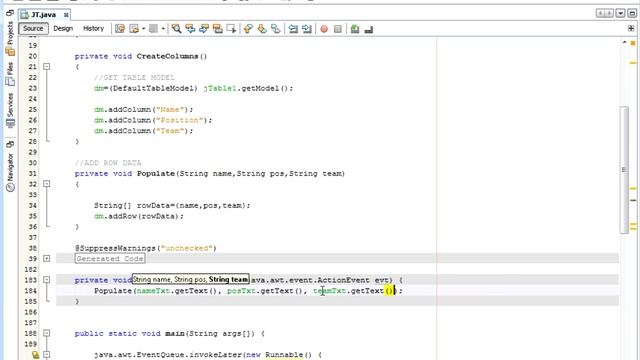
Task: Open the Projects side panel
Action: pos(10,38)
